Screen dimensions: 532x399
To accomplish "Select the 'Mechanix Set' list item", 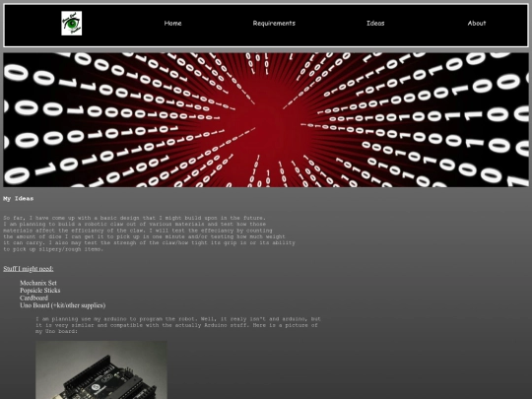I will pos(38,283).
